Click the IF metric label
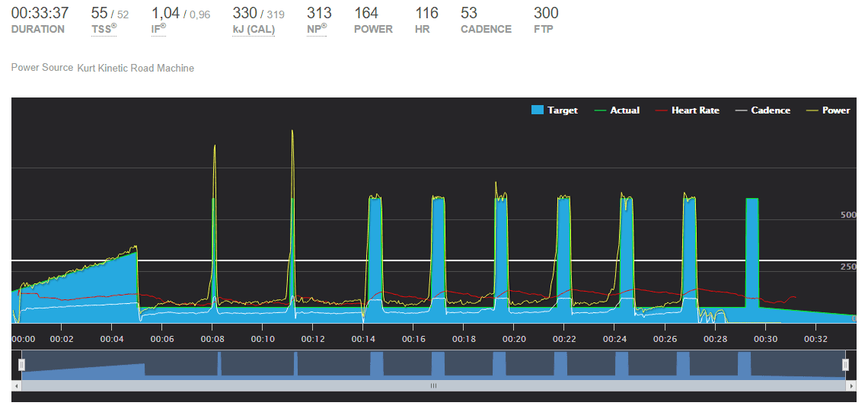 (x=158, y=30)
